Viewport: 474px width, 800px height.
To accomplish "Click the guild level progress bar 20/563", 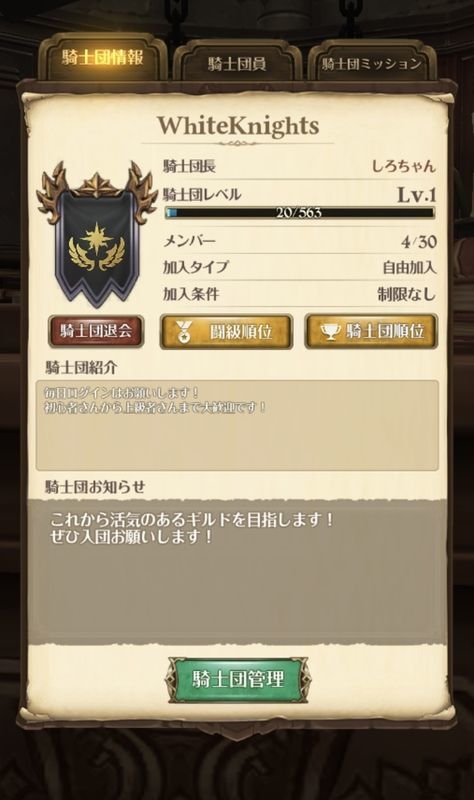I will [x=300, y=213].
